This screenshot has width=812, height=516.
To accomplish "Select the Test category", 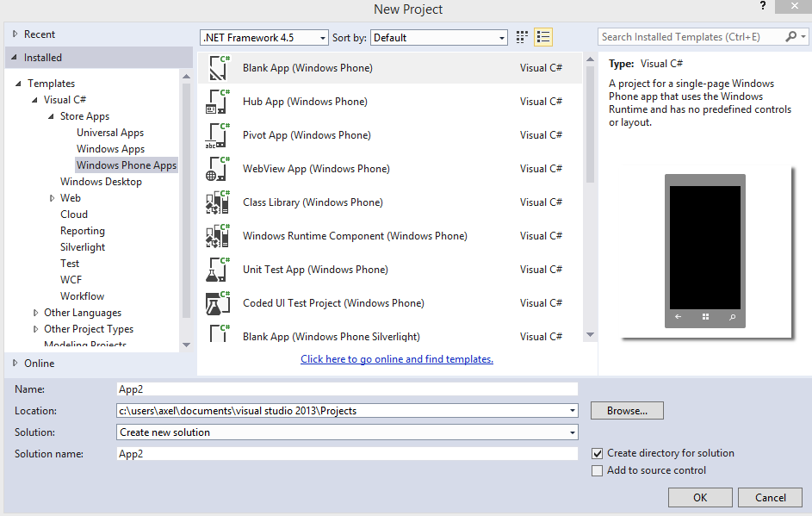I will pos(70,264).
